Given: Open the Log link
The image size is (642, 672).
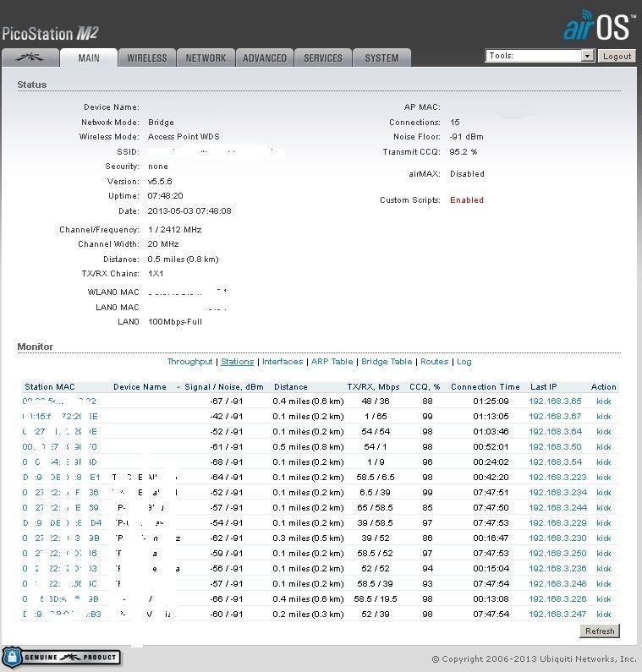Looking at the screenshot, I should (x=464, y=362).
